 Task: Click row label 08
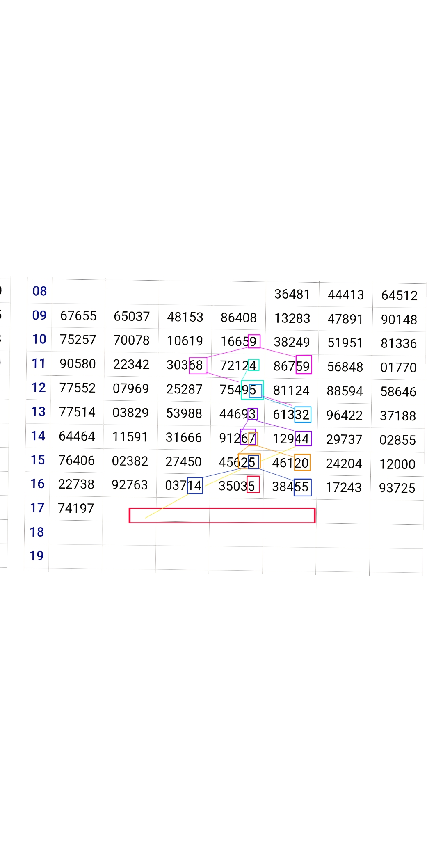[39, 291]
